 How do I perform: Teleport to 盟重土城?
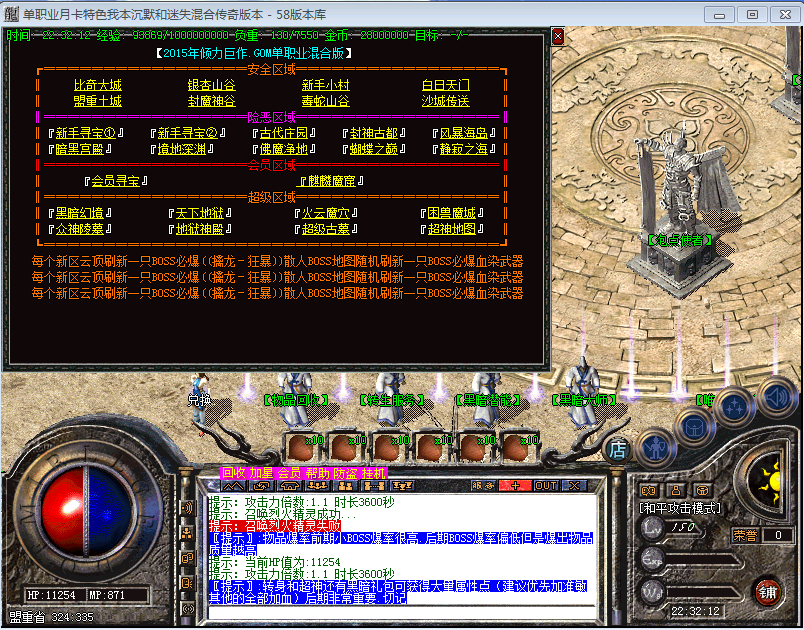tap(98, 101)
